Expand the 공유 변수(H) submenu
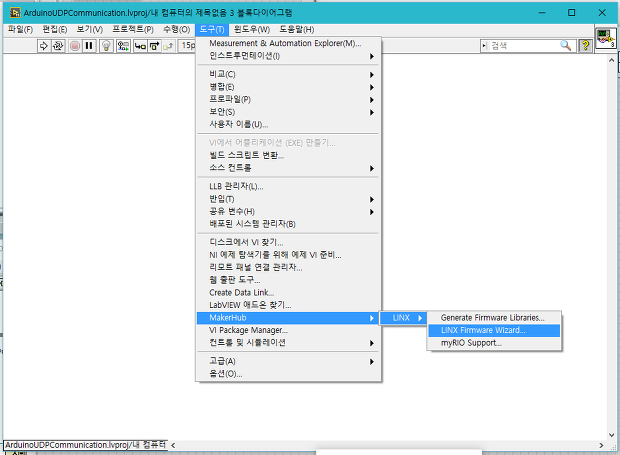The height and width of the screenshot is (455, 620). (289, 211)
